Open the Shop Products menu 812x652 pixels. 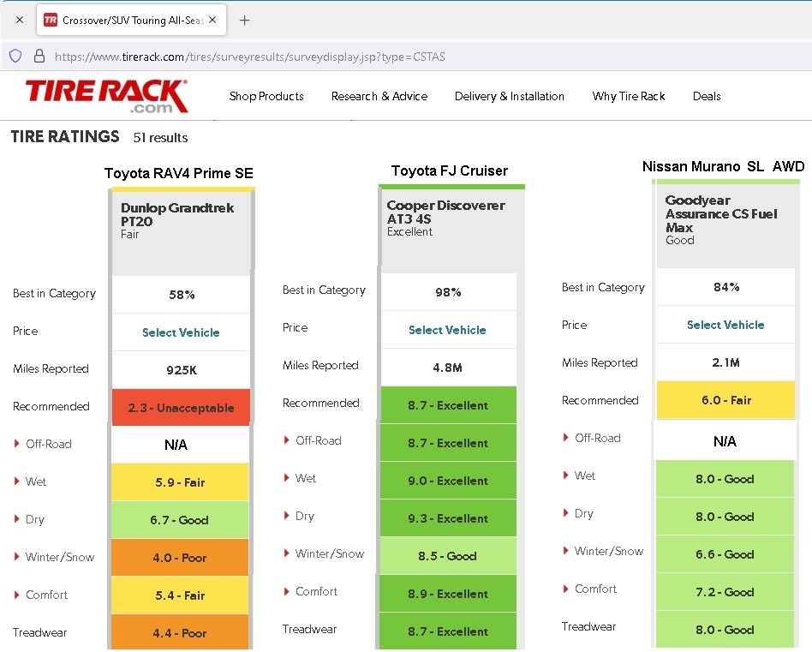coord(266,96)
